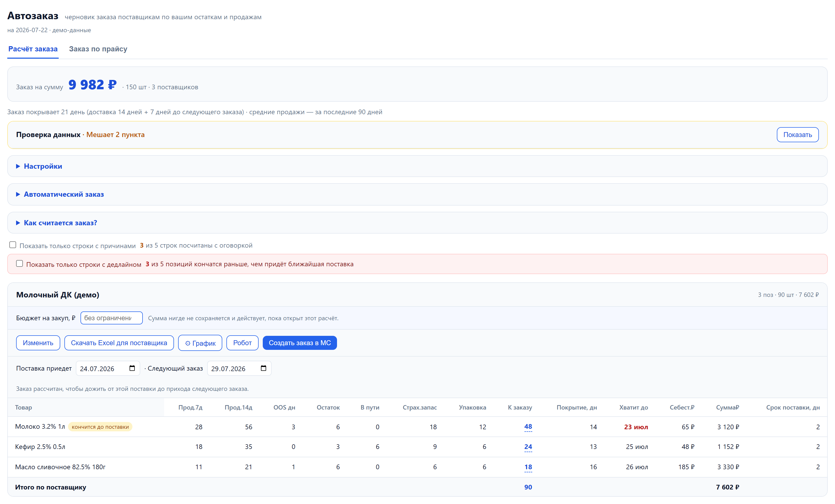Open calendar picker for next order date 29.07.2026

coord(263,368)
